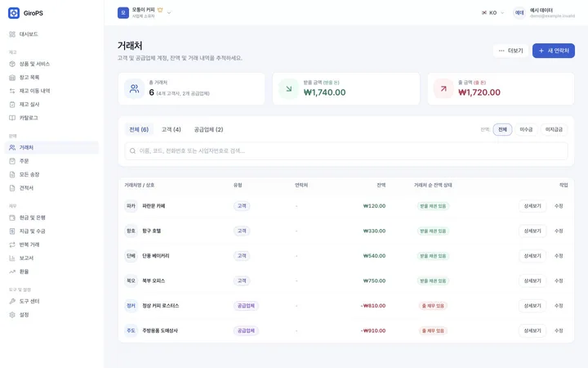Screen dimensions: 588x368
Task: Click the 정커 avatar for 정상 커피 로스터스
Action: point(131,306)
